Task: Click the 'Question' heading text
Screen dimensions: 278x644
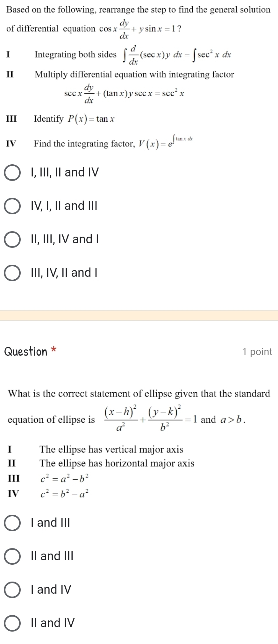Action: coord(26,352)
